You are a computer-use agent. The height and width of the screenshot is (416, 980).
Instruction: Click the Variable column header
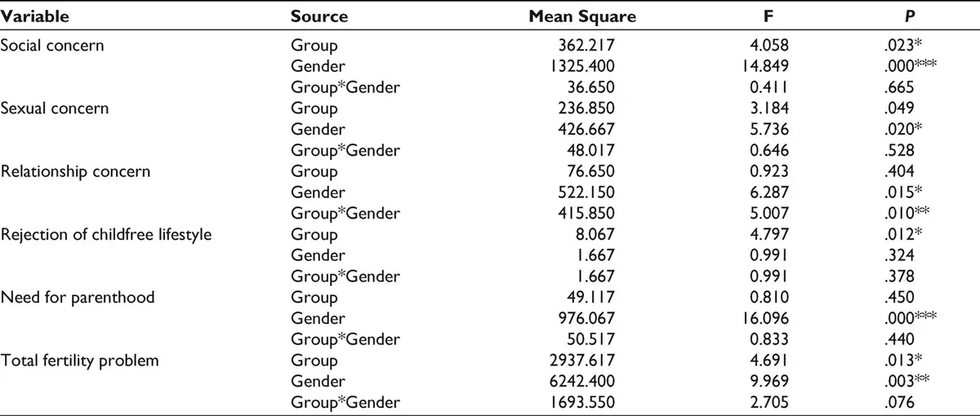tap(34, 16)
